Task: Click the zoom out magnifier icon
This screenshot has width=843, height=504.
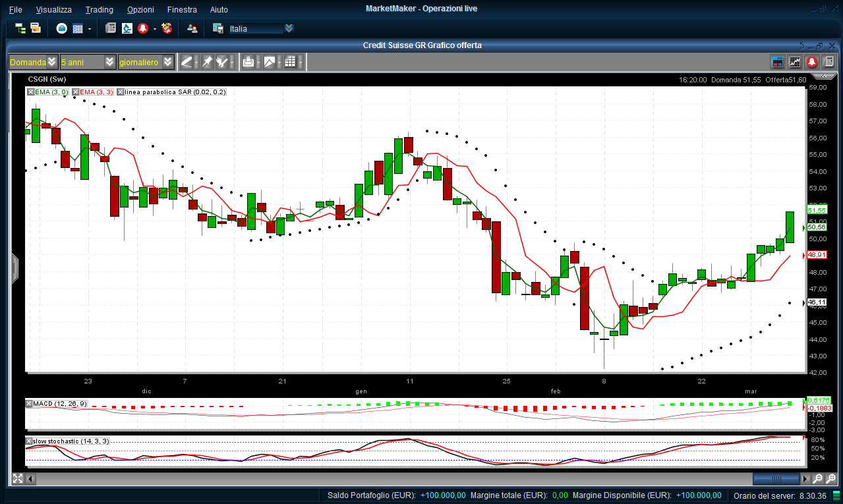Action: (817, 479)
